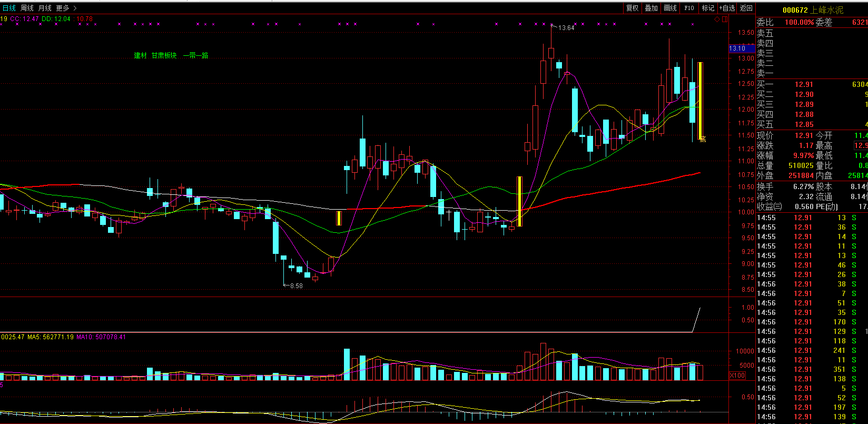868x424 pixels.
Task: Select the 甘肃板块 sector tag
Action: [164, 55]
